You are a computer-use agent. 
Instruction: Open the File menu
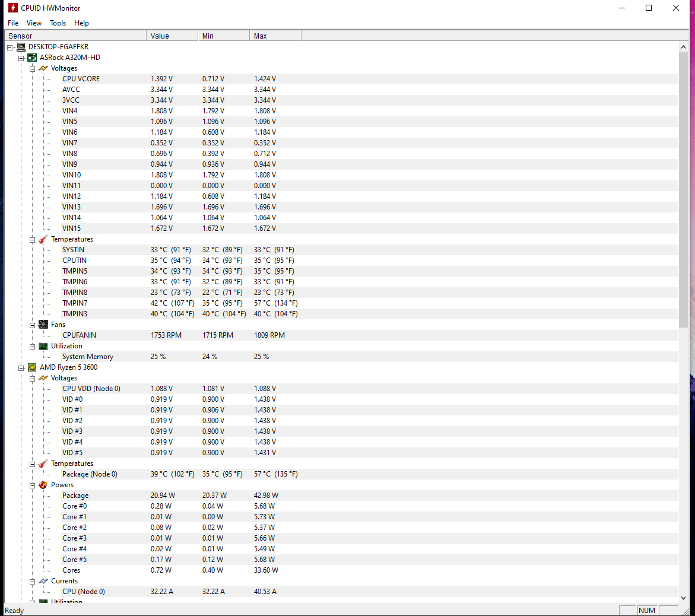tap(13, 23)
